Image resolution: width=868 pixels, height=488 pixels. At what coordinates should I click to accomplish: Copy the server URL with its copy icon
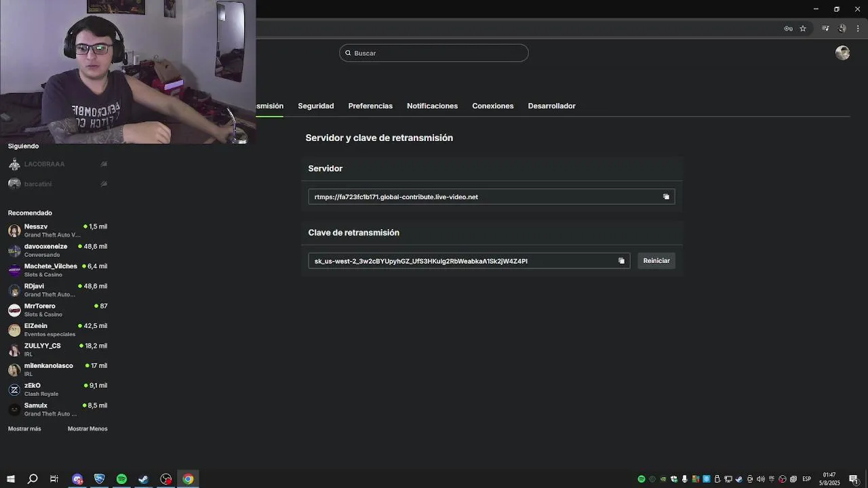[666, 197]
